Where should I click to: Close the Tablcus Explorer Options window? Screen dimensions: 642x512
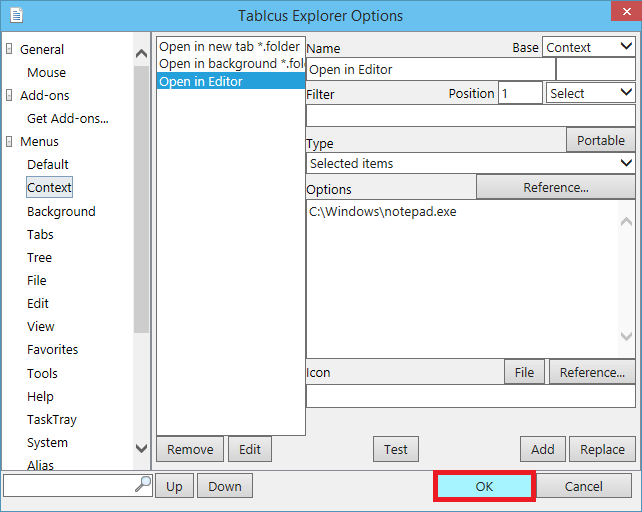tap(626, 11)
